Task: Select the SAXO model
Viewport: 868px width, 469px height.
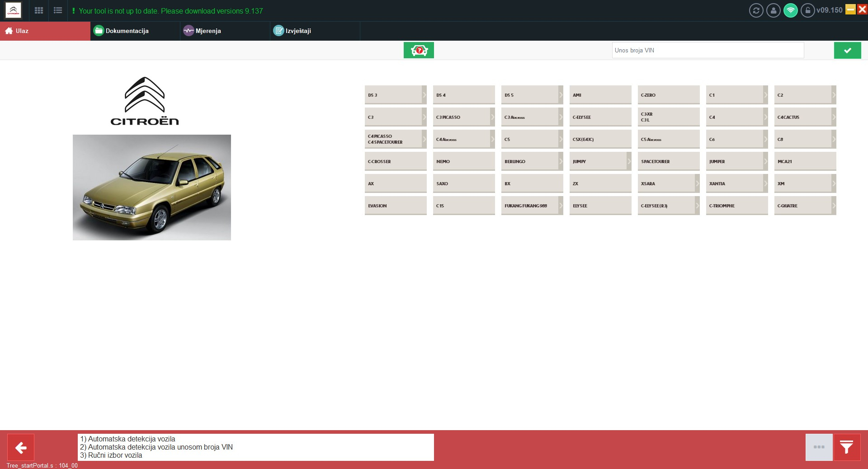Action: [464, 183]
